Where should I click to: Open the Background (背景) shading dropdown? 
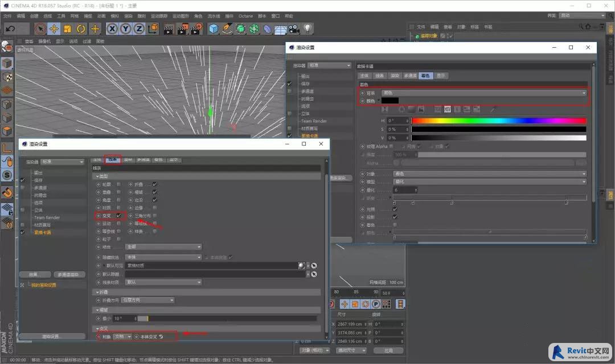point(484,93)
